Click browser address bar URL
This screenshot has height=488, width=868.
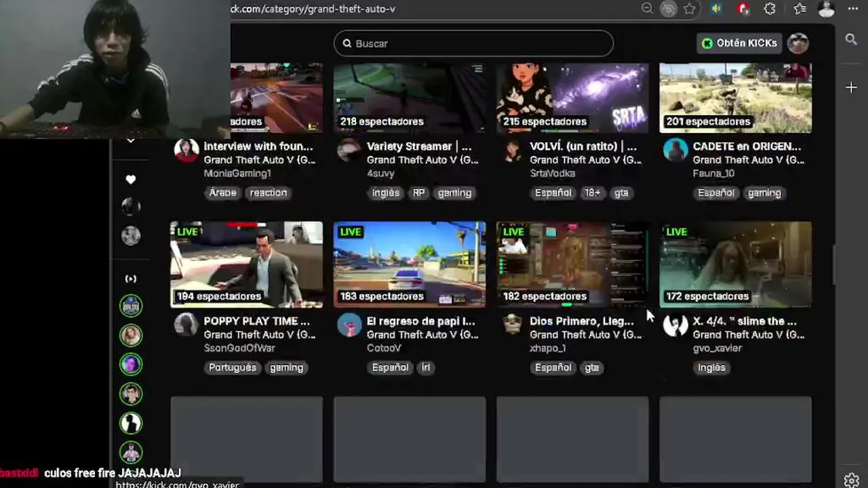point(313,9)
